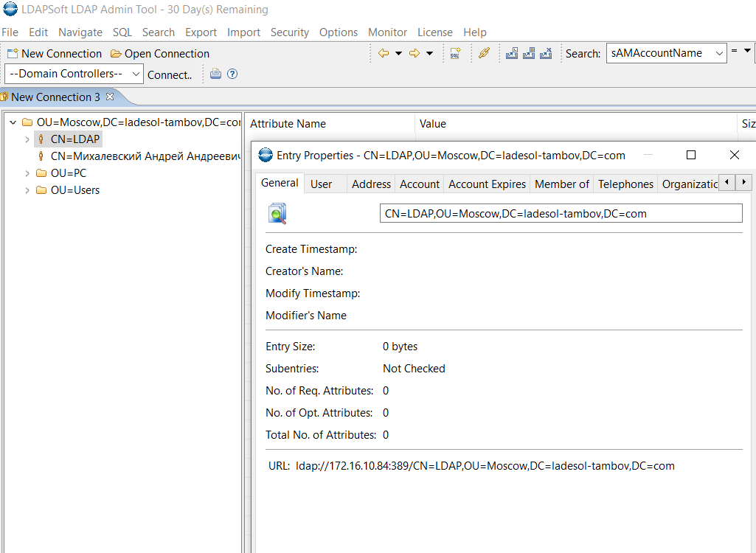The image size is (756, 553).
Task: Expand the OU=PC tree node
Action: pyautogui.click(x=27, y=173)
